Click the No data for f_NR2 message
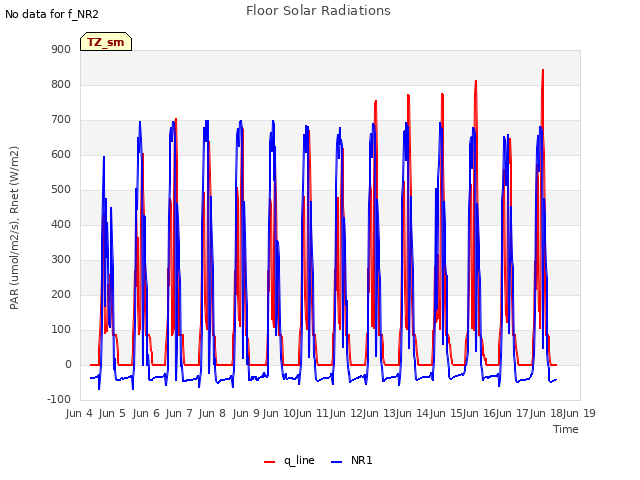Screen dimensions: 640x480 [52, 14]
